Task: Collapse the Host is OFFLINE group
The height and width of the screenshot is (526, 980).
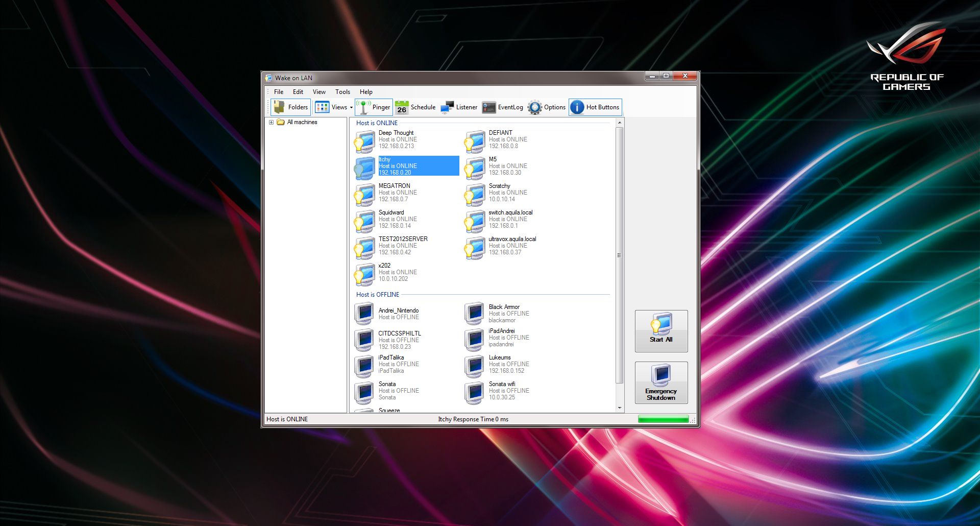Action: coord(378,295)
